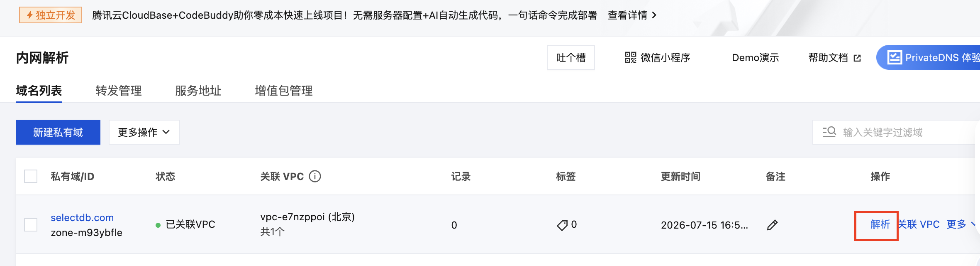Open 查看详情 chevron in top banner

654,15
